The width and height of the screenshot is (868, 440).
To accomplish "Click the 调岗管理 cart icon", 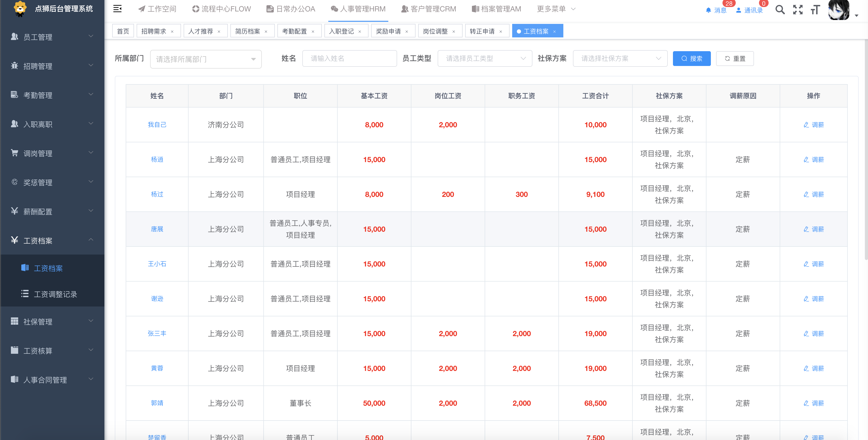I will pyautogui.click(x=15, y=153).
